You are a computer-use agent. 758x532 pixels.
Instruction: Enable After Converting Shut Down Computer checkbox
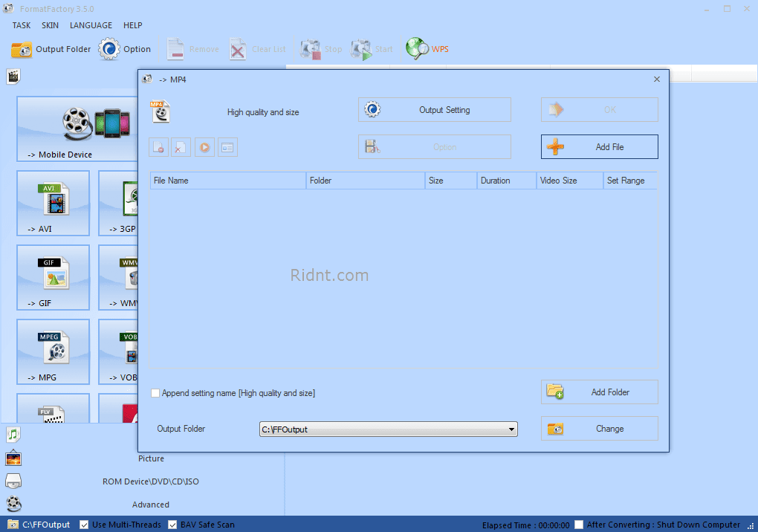coord(579,525)
